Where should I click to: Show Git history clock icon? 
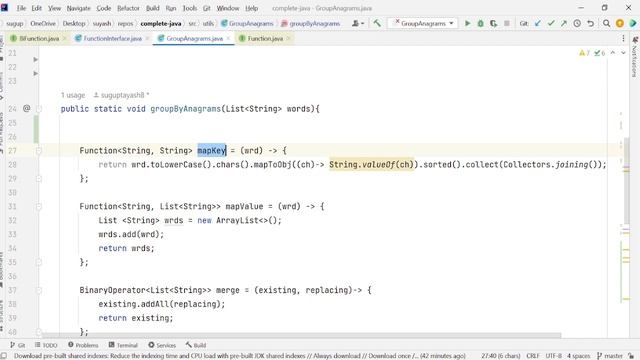pyautogui.click(x=577, y=24)
